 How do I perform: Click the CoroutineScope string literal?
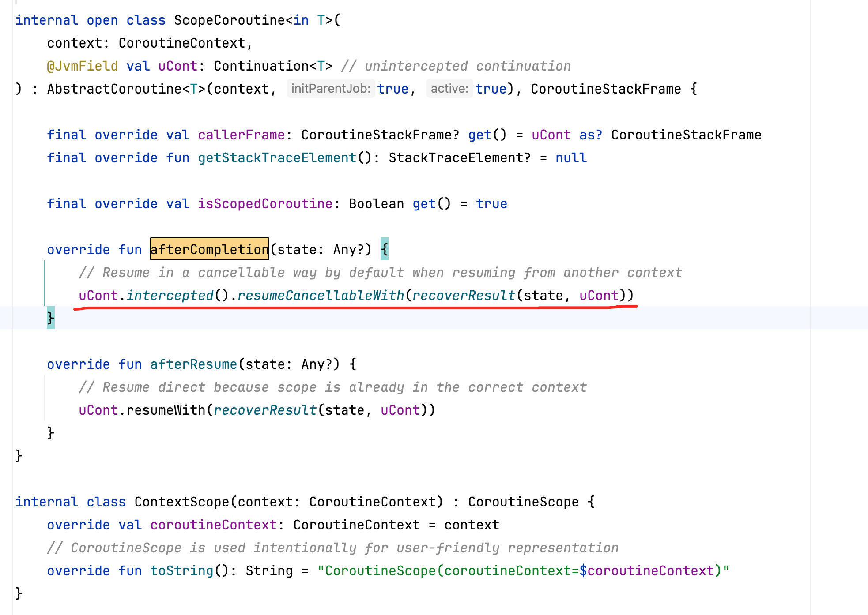tap(523, 571)
